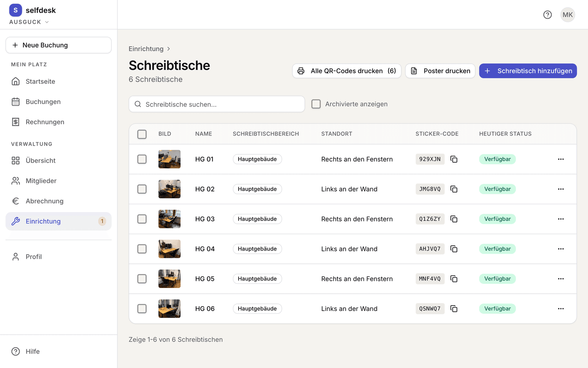Open Abrechnung in sidebar

tap(58, 201)
